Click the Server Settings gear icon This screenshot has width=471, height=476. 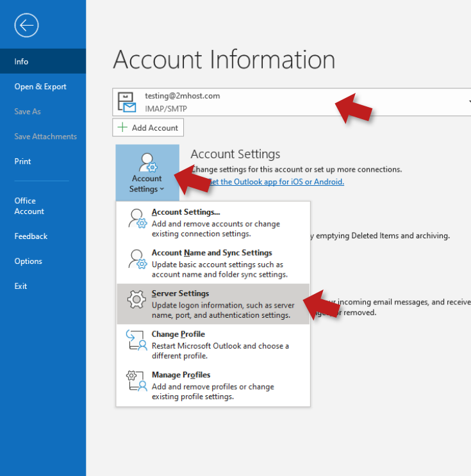point(136,299)
